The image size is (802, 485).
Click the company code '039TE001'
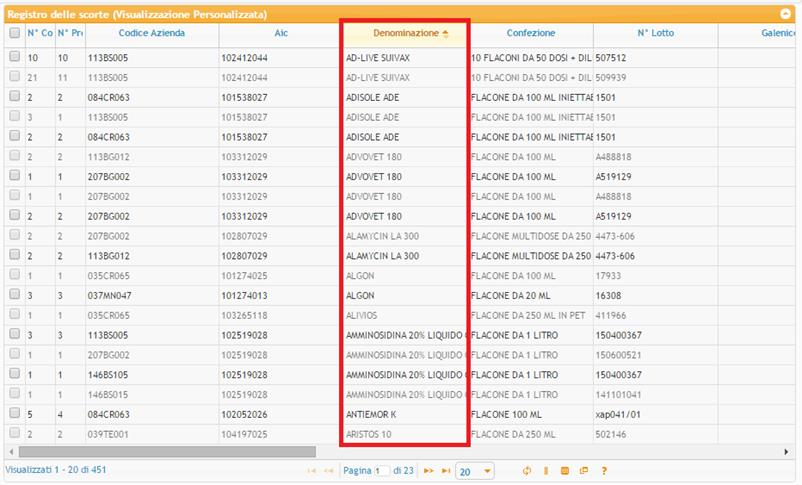pyautogui.click(x=107, y=434)
